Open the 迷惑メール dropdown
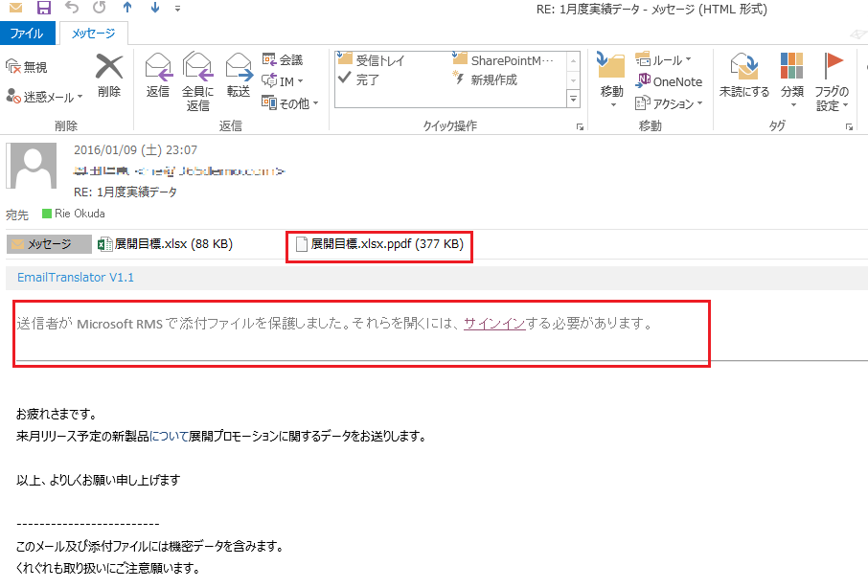Screen dimensions: 868x588 (x=44, y=98)
